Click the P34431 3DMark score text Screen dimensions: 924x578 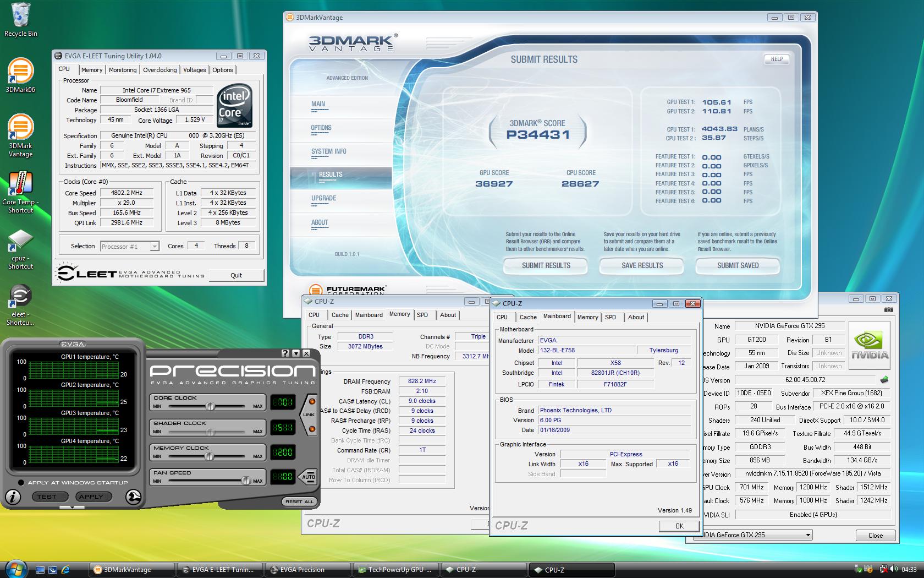(538, 134)
